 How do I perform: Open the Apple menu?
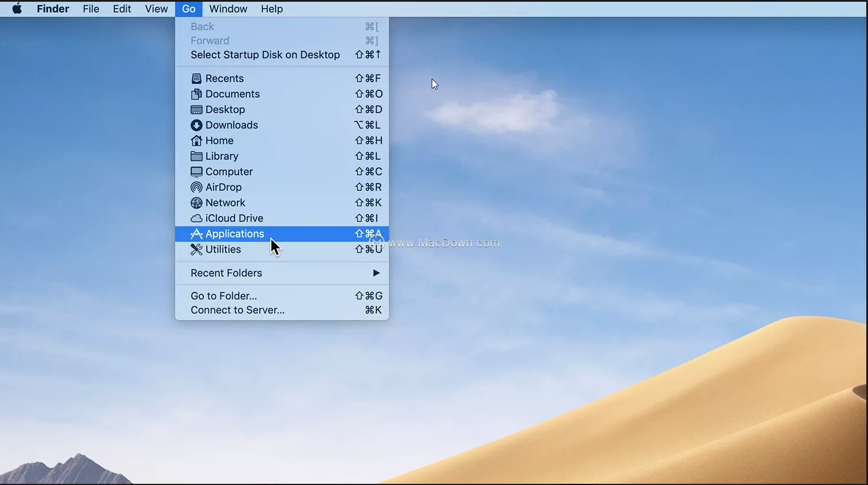17,9
